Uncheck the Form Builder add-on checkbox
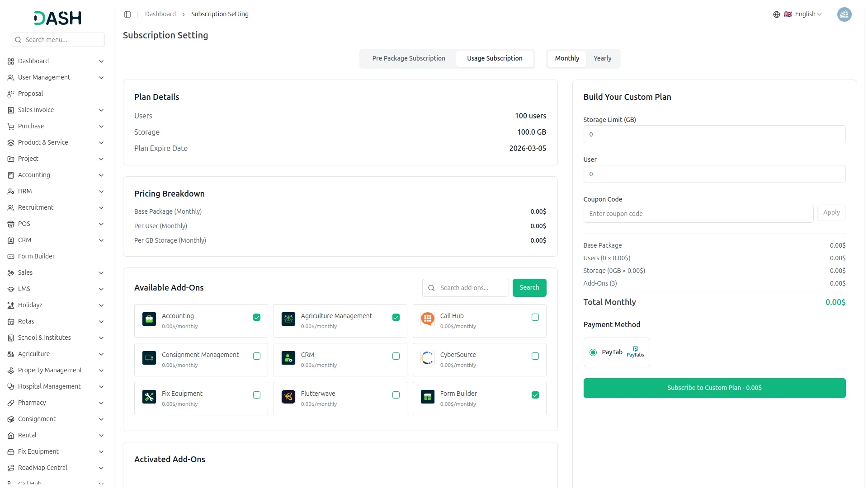This screenshot has height=488, width=868. (535, 395)
